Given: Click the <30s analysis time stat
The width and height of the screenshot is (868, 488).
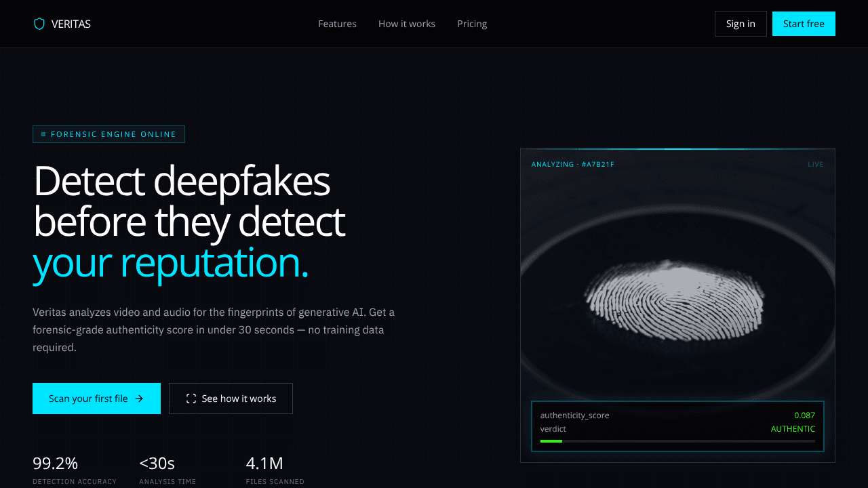Looking at the screenshot, I should click(167, 470).
